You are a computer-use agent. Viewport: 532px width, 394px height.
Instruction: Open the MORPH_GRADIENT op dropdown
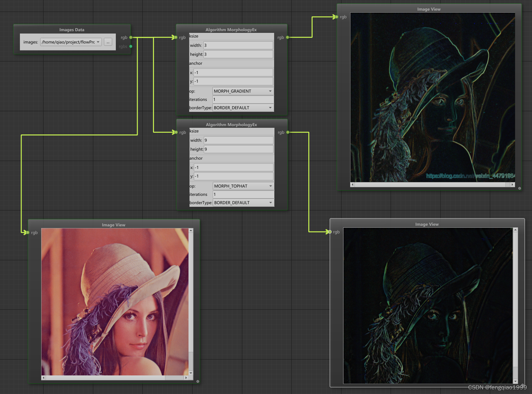tap(243, 91)
